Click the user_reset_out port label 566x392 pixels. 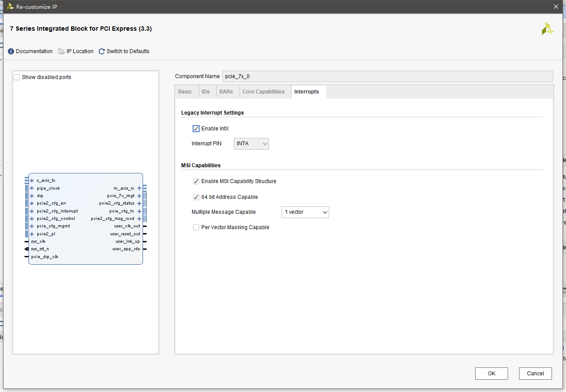[125, 234]
